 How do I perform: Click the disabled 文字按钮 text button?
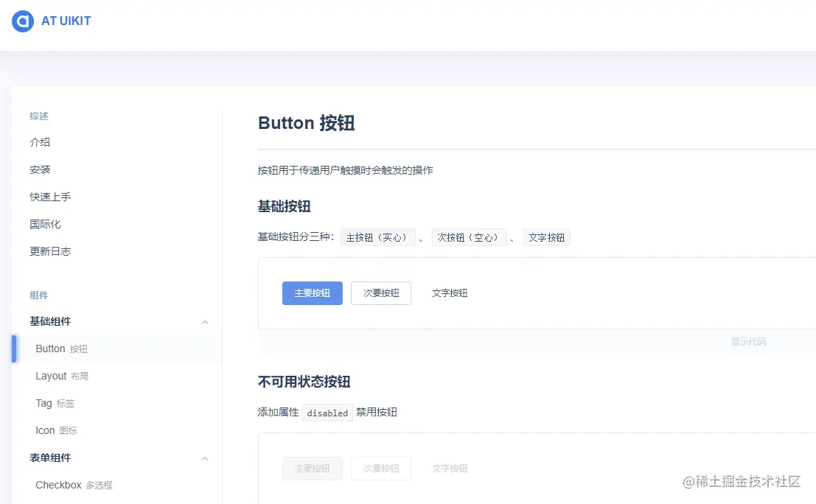click(x=450, y=469)
